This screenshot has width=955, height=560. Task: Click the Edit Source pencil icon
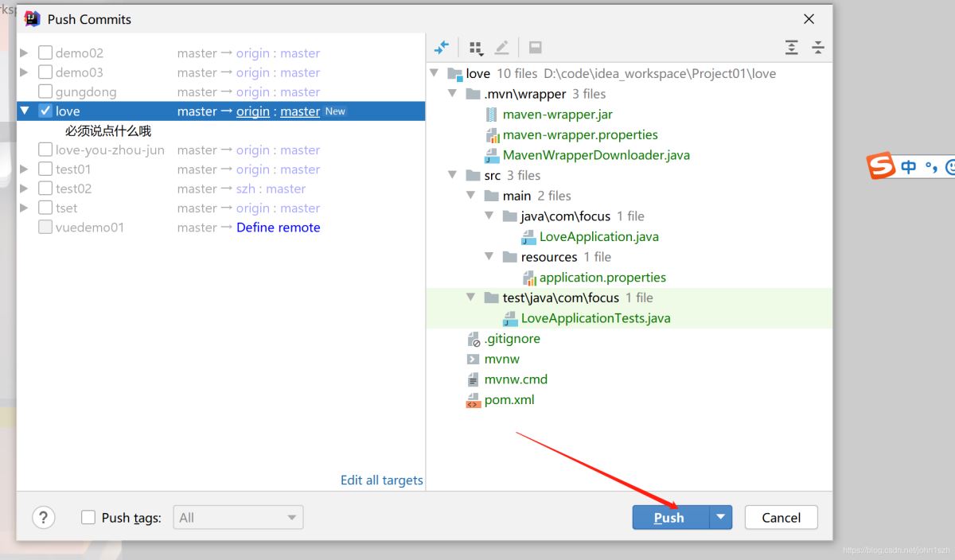(x=501, y=48)
